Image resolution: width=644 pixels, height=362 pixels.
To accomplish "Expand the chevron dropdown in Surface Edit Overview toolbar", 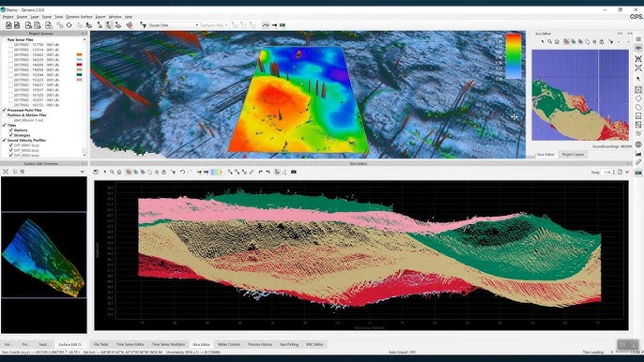I will pos(83,172).
